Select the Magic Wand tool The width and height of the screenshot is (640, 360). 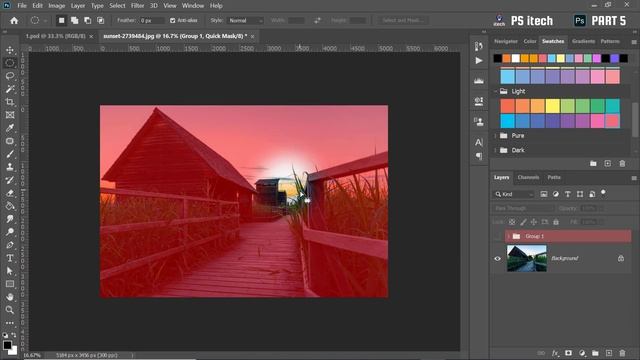click(10, 89)
